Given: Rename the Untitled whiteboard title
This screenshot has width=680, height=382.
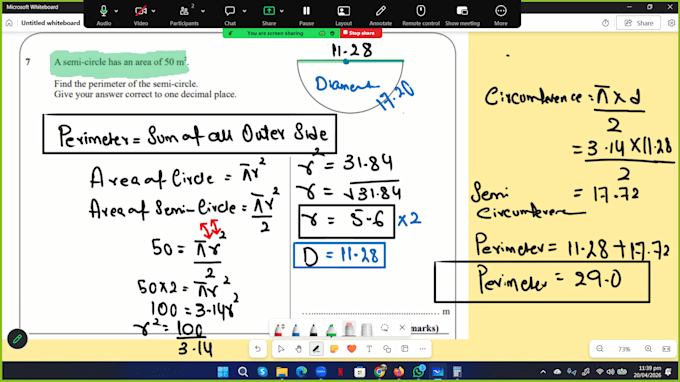Looking at the screenshot, I should tap(50, 23).
